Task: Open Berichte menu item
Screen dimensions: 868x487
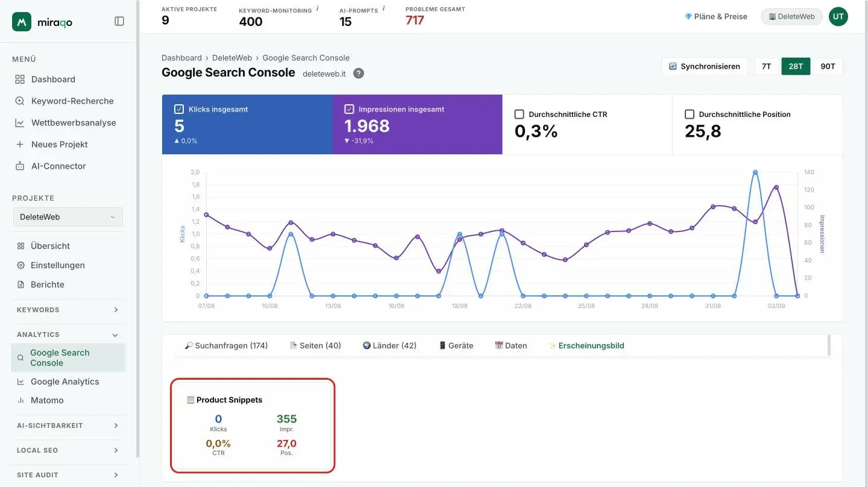Action: [x=68, y=284]
